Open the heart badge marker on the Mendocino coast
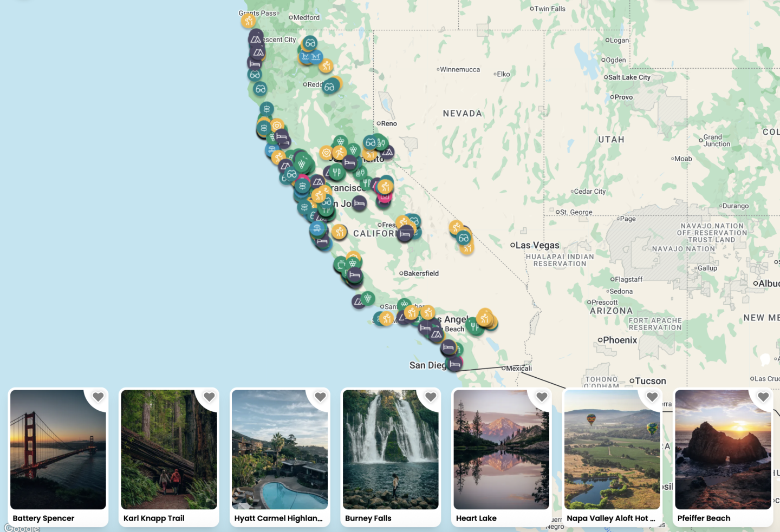 pyautogui.click(x=277, y=124)
